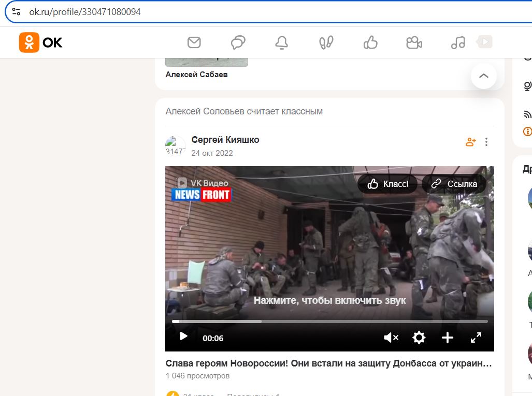This screenshot has width=532, height=396.
Task: Open the OK (Odnoklassniki) home logo
Action: click(41, 43)
